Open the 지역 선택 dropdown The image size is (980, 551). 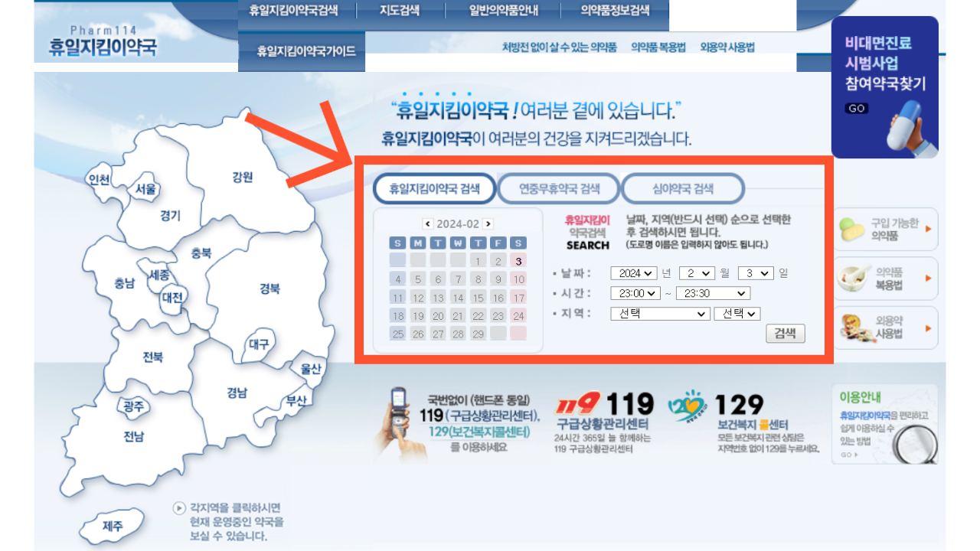pos(659,313)
